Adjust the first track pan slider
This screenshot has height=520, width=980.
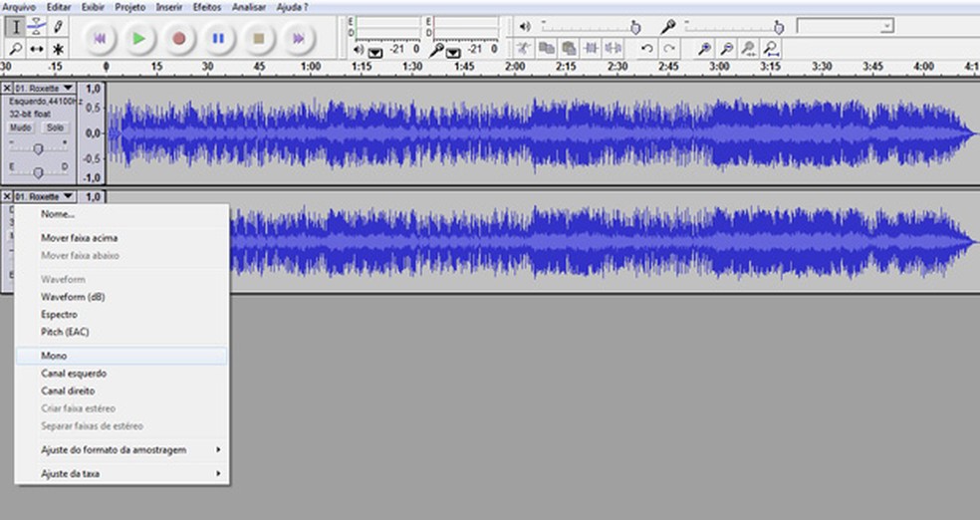point(38,172)
